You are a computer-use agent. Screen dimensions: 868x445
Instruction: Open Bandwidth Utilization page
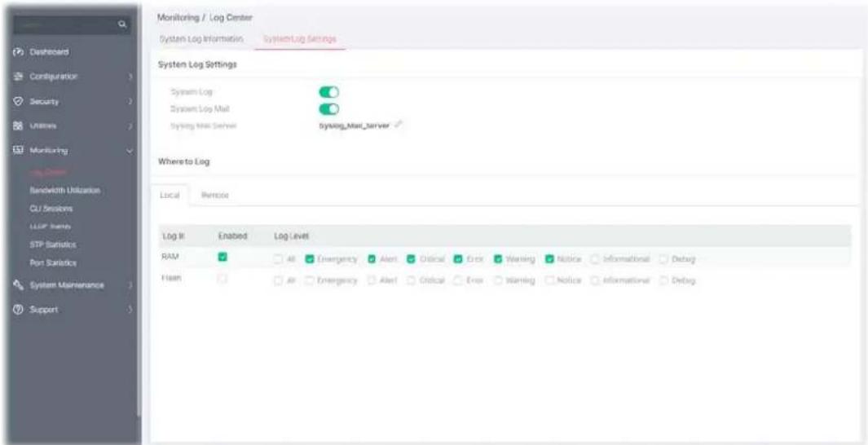coord(64,191)
